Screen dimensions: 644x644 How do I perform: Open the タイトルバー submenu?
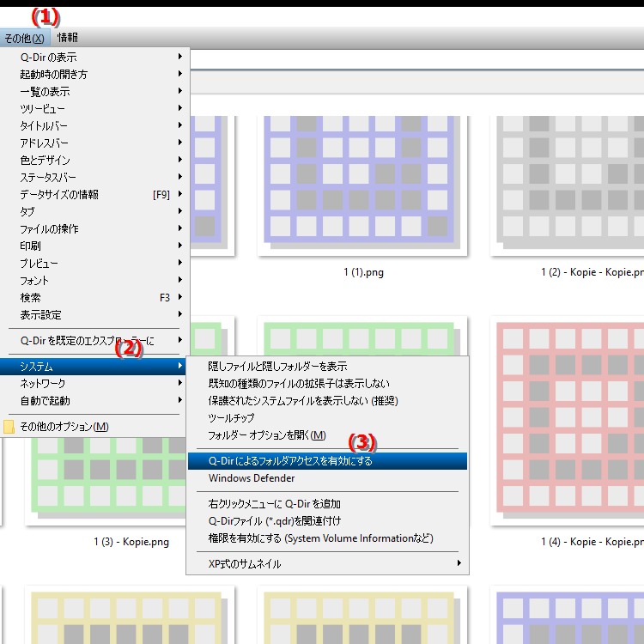pyautogui.click(x=94, y=125)
